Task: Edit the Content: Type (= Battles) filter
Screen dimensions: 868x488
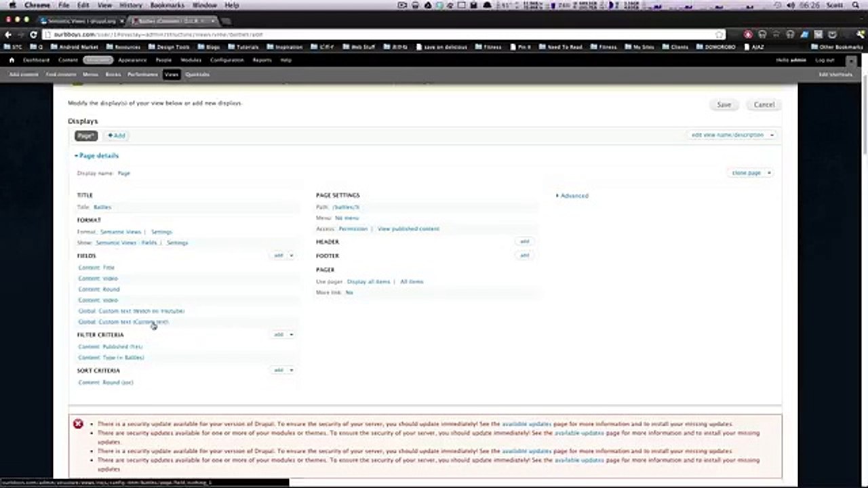Action: (111, 357)
